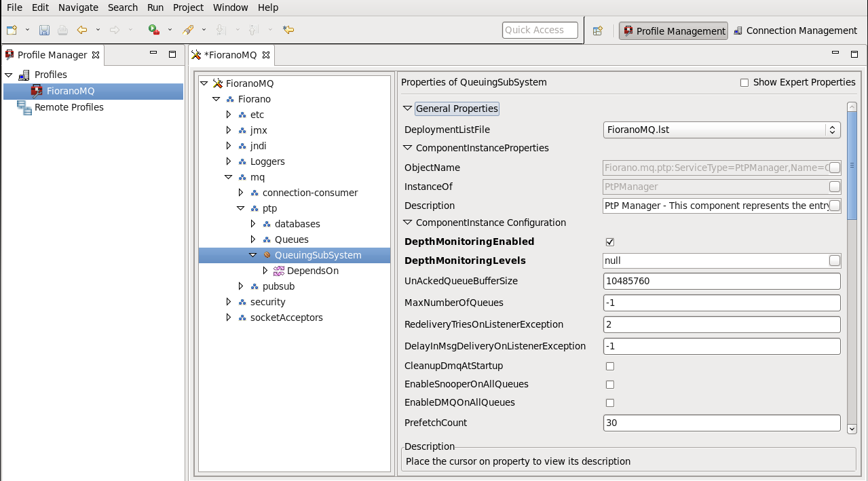Collapse the ComponentInstance Configuration section
The width and height of the screenshot is (868, 481).
408,223
